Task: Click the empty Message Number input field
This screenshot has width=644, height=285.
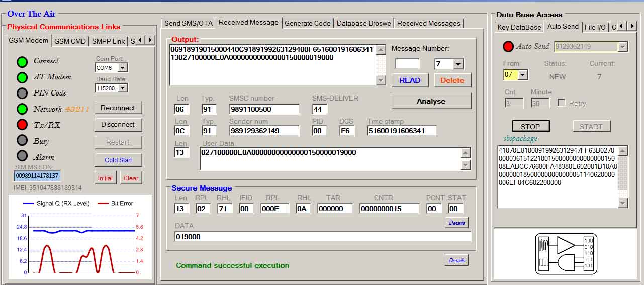Action: pos(407,64)
